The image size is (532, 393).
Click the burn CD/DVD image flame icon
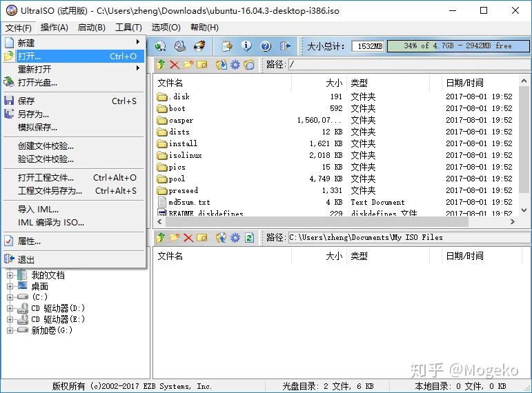click(199, 46)
